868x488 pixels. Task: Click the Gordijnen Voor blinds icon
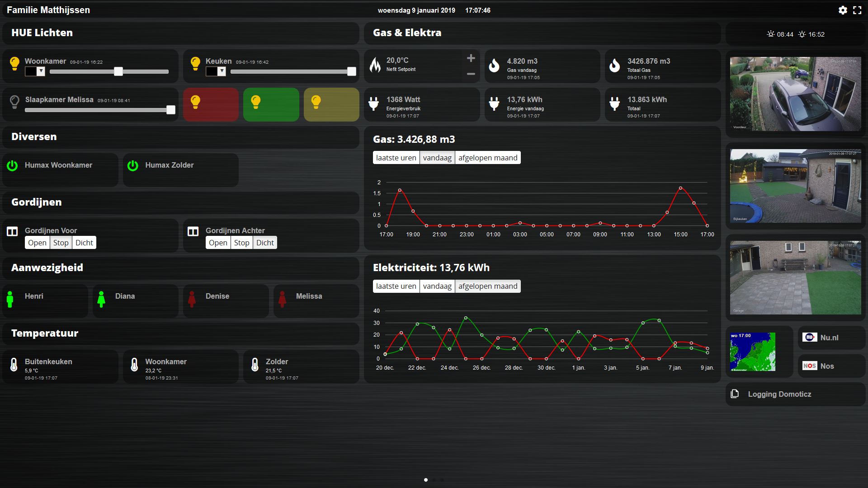point(12,232)
